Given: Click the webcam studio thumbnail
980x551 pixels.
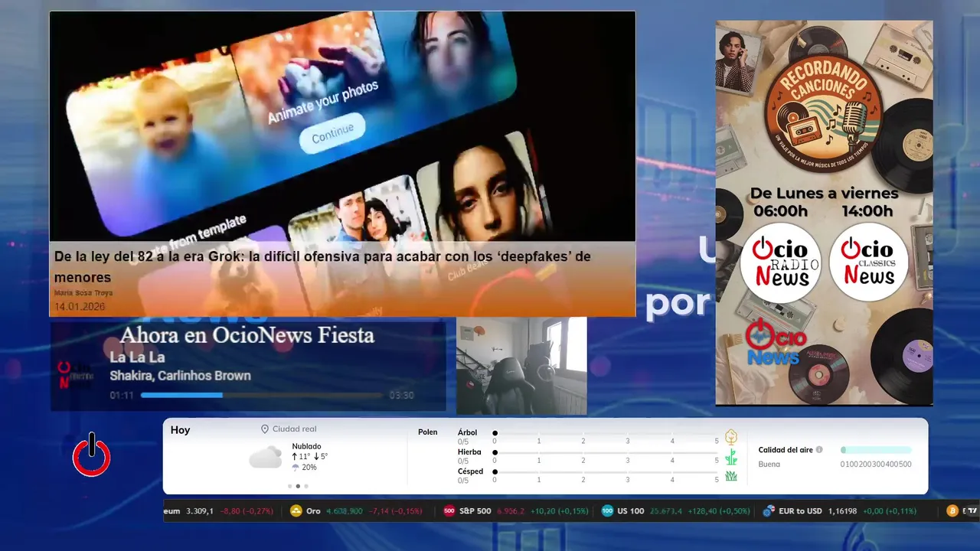Looking at the screenshot, I should tap(521, 366).
